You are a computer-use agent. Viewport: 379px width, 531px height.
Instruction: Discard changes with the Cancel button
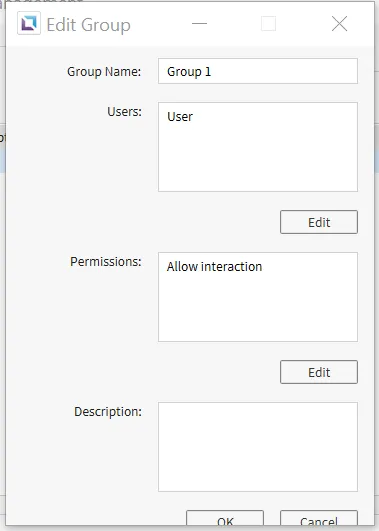point(319,518)
